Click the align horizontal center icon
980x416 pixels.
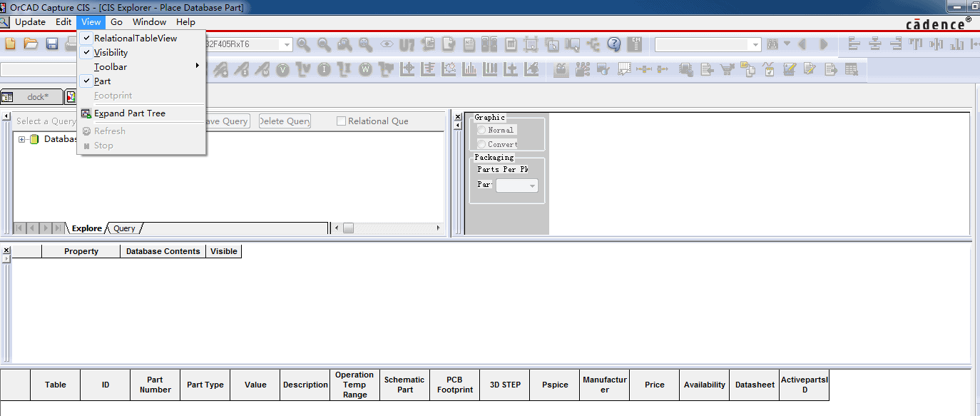(875, 44)
